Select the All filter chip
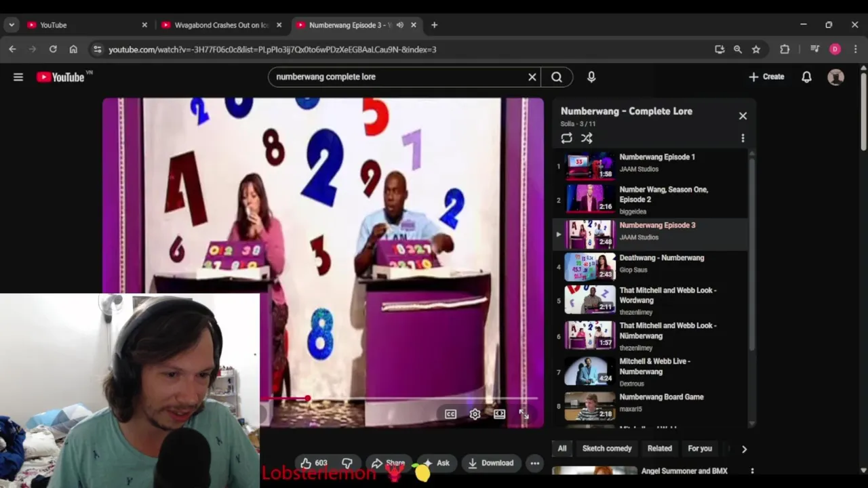This screenshot has width=868, height=488. 562,449
